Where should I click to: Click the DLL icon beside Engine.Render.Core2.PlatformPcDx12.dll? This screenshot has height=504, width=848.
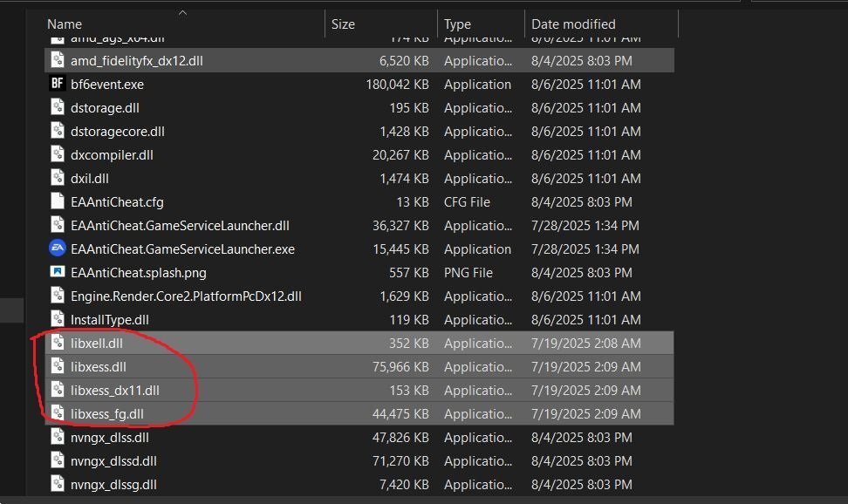click(x=58, y=296)
